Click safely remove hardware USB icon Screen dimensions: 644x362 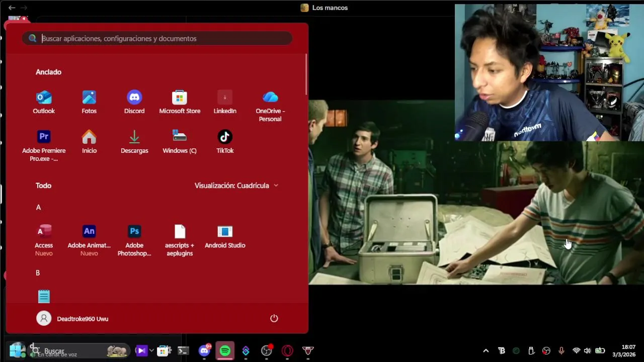(x=531, y=350)
